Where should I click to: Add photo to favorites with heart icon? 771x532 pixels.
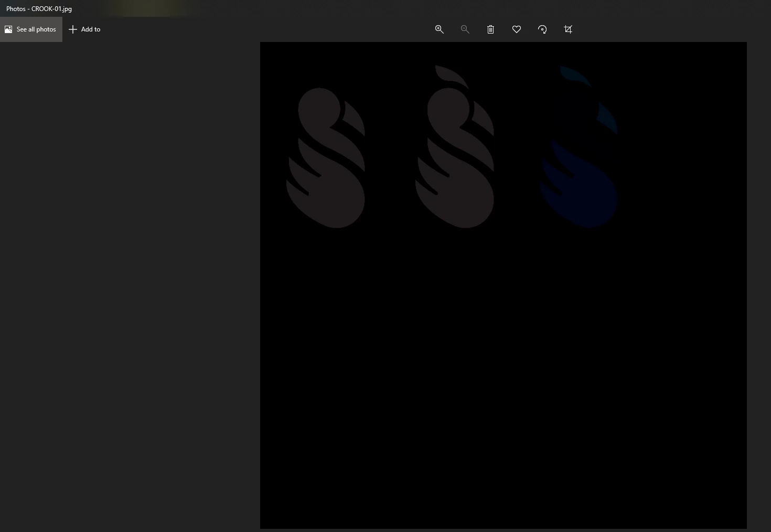[517, 29]
